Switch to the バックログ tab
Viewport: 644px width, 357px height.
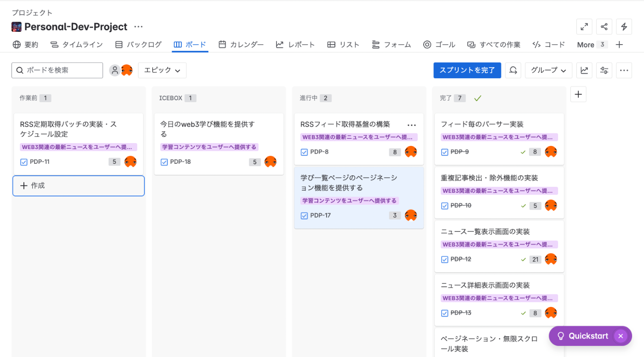coord(138,45)
